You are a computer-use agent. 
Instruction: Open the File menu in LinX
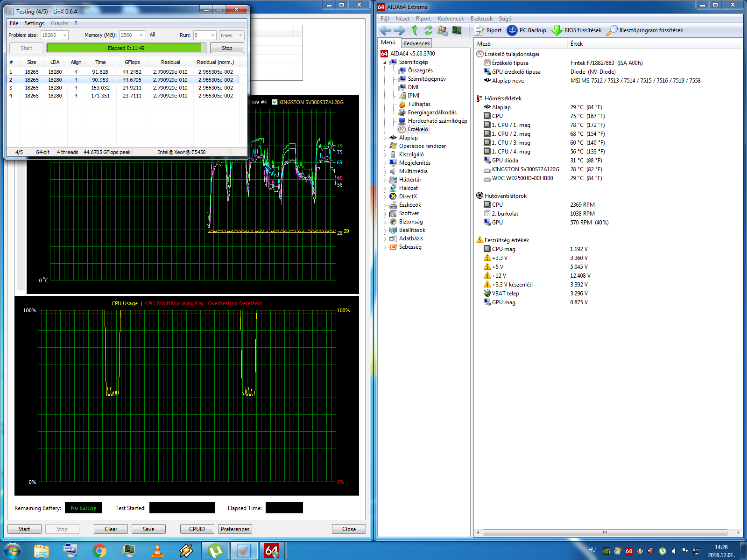pos(14,23)
